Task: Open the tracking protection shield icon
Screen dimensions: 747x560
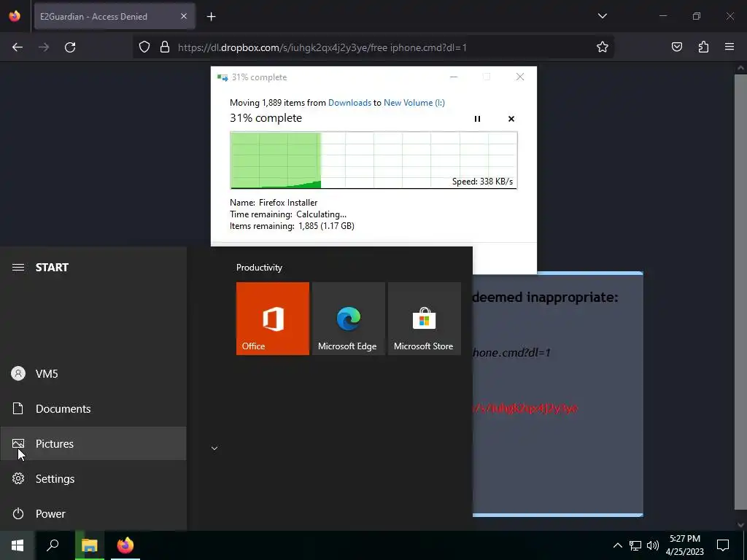Action: tap(144, 47)
